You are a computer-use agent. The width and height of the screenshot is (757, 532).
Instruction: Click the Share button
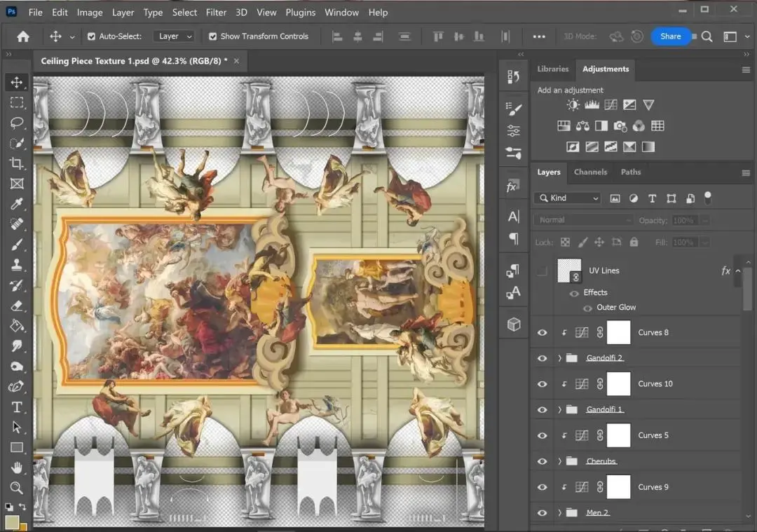[670, 36]
